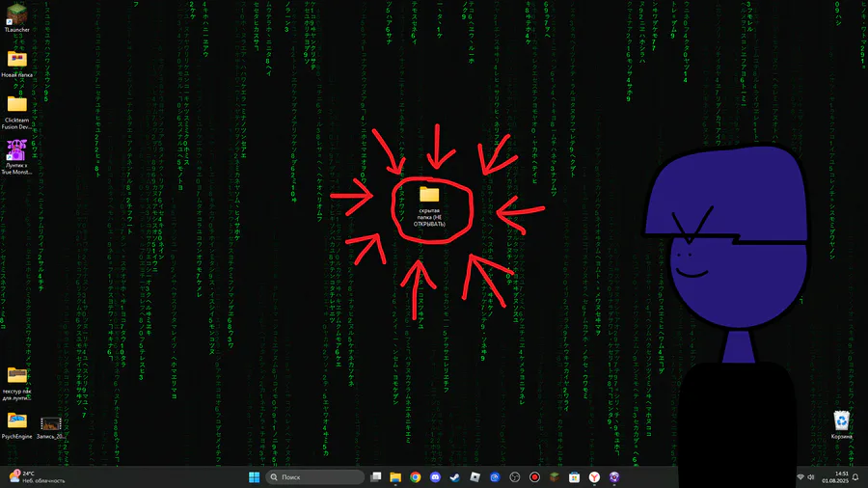Open the Clickteam Fusion Dev folder

coord(16,112)
